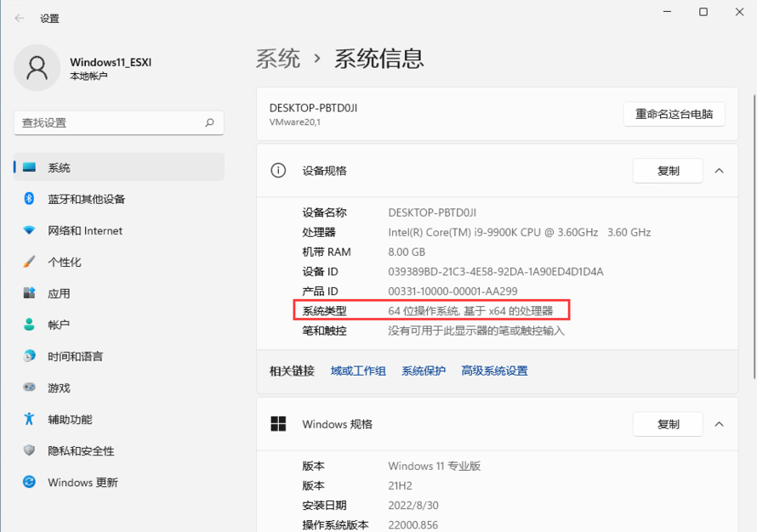Click the back arrow in title bar
The height and width of the screenshot is (532, 757).
tap(20, 18)
